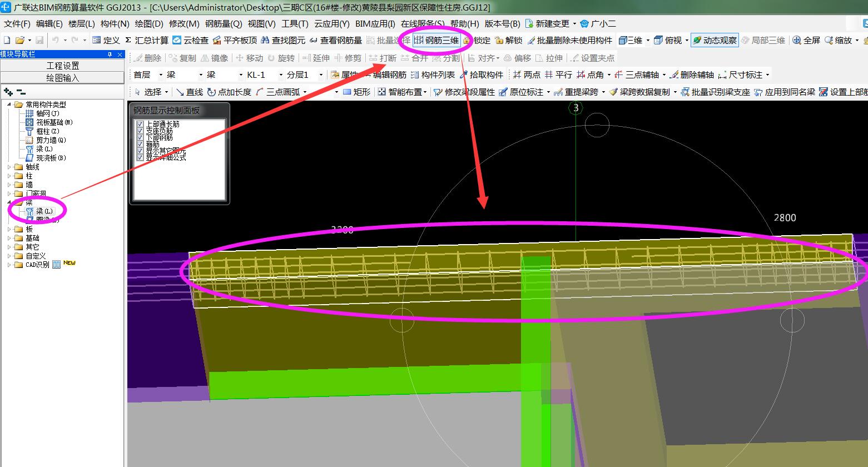Uncheck 显示其它图元 checkbox
Image resolution: width=868 pixels, height=467 pixels.
140,151
